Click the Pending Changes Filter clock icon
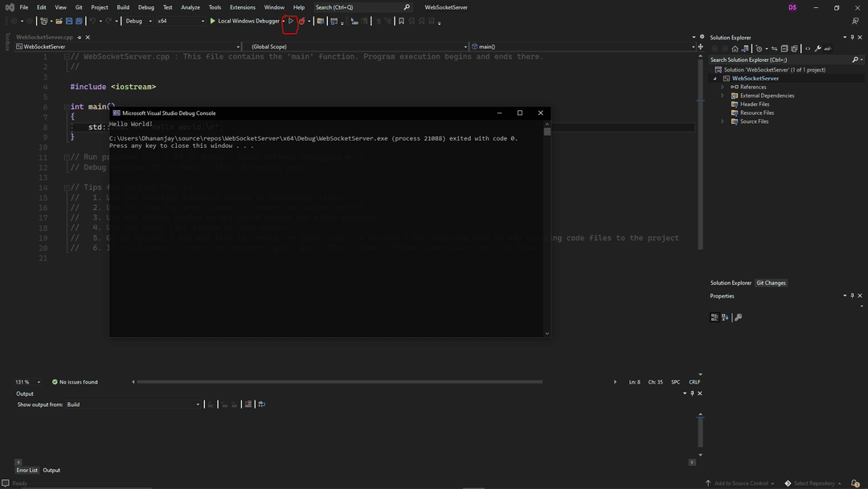Image resolution: width=868 pixels, height=489 pixels. click(x=759, y=49)
